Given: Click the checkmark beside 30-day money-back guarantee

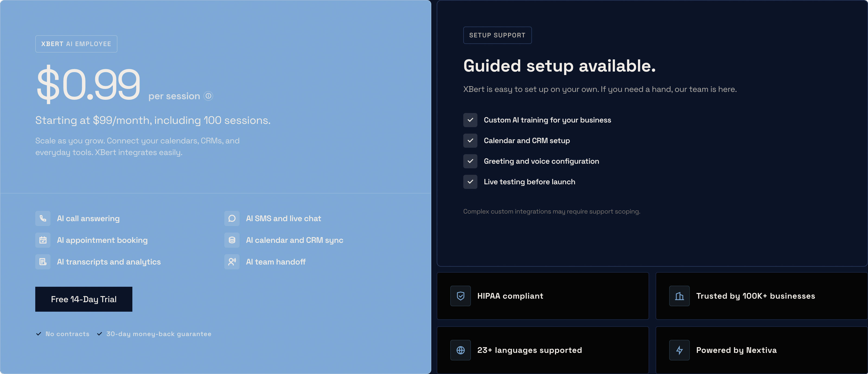Looking at the screenshot, I should coord(99,334).
